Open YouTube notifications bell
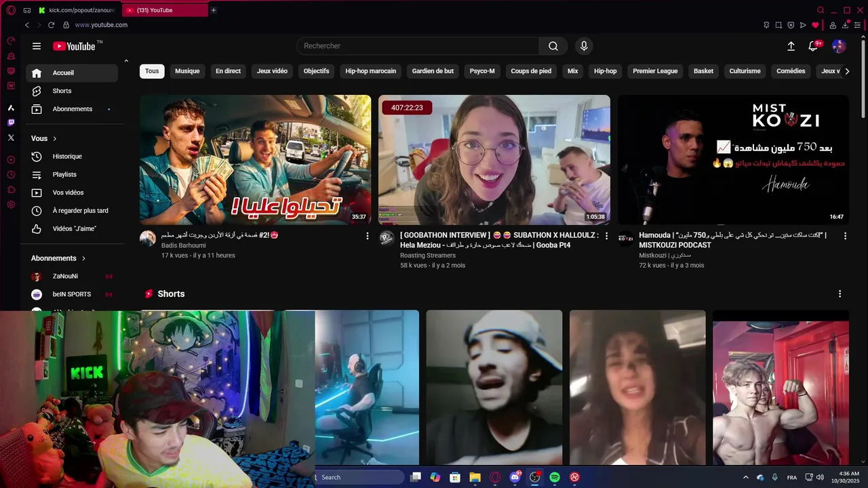868x488 pixels. (813, 46)
